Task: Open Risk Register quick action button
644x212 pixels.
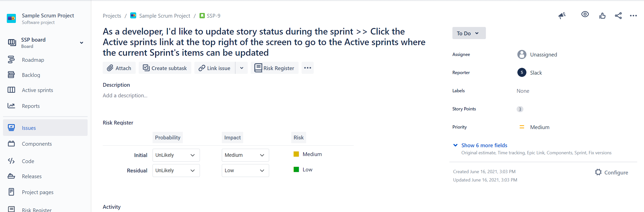Action: coord(274,68)
